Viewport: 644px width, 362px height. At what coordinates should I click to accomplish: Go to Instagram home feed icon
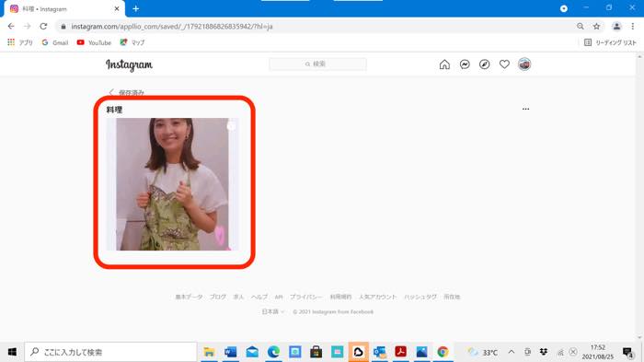click(x=444, y=64)
